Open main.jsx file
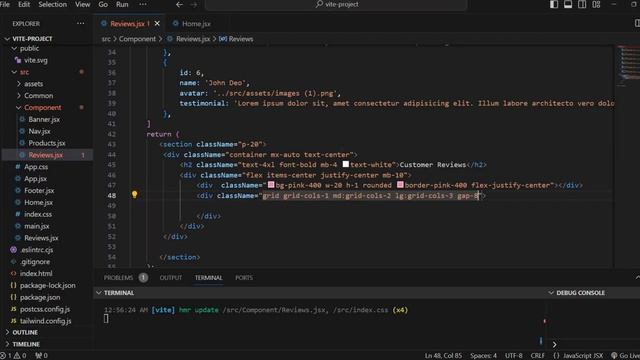Viewport: 640px width, 360px height. [x=36, y=226]
